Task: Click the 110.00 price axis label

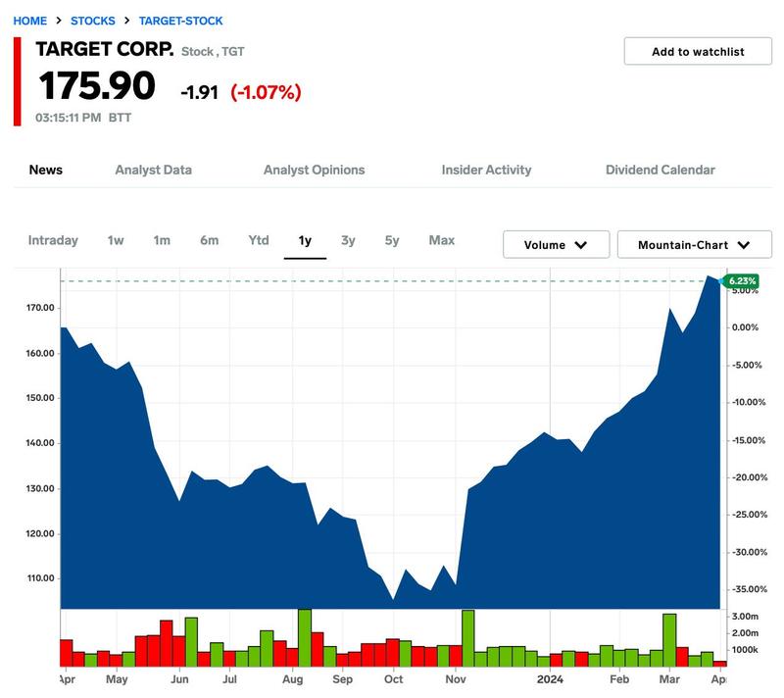Action: (x=40, y=578)
